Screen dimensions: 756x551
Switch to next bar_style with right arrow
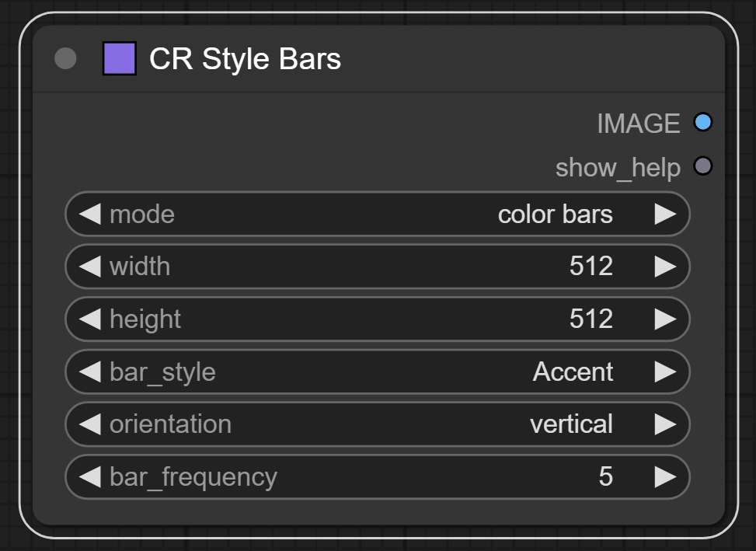click(664, 371)
